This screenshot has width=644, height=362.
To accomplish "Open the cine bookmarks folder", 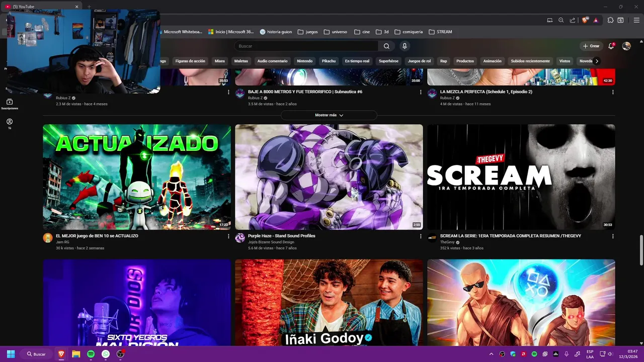I will [x=362, y=32].
